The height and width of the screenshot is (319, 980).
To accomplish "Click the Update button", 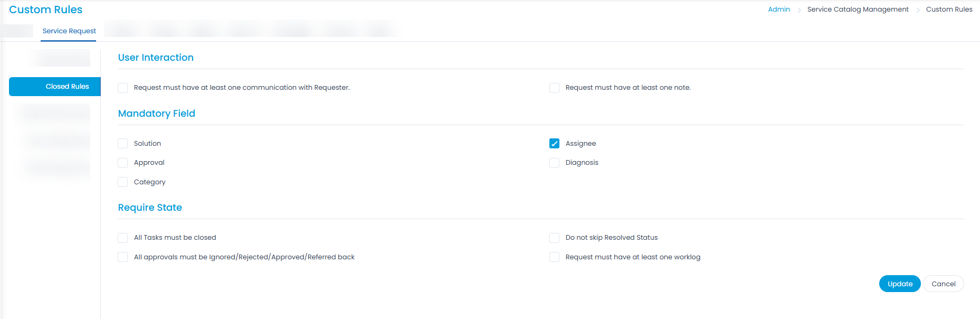I will pos(900,284).
